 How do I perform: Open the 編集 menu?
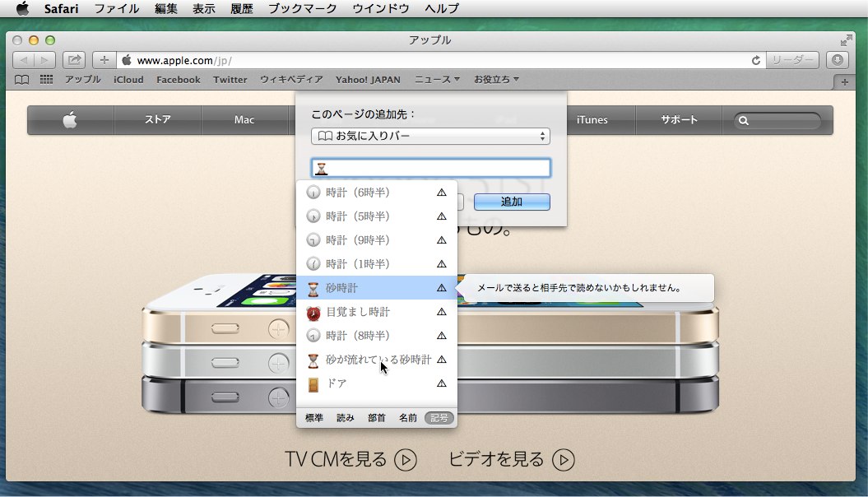coord(166,8)
